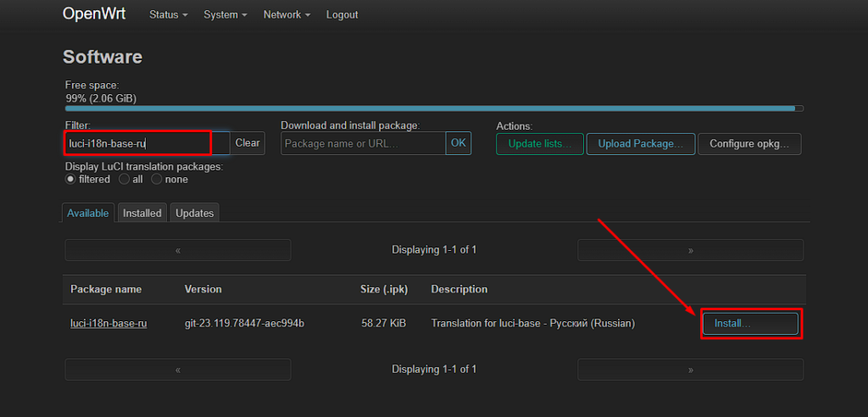Image resolution: width=868 pixels, height=417 pixels.
Task: Click the Package name or URL field
Action: [x=363, y=143]
